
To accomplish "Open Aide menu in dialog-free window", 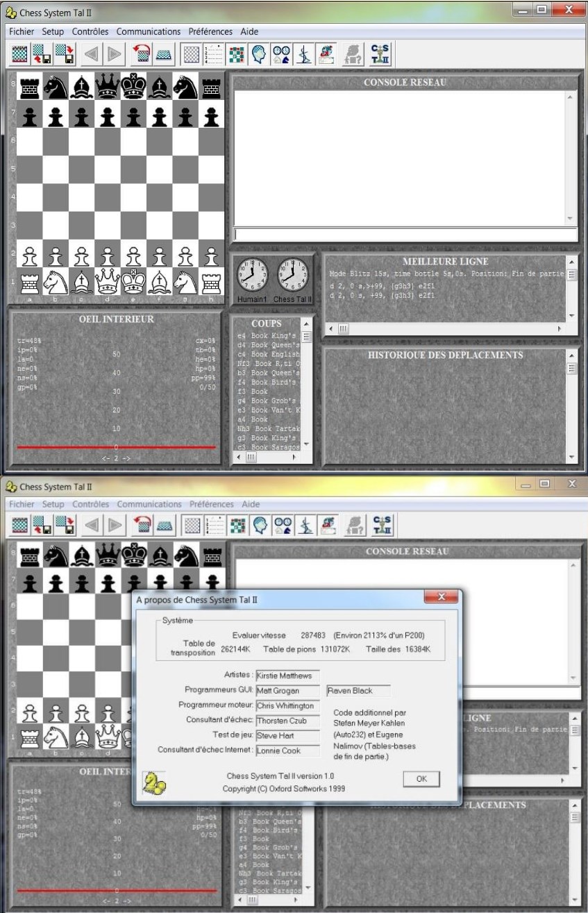I will pyautogui.click(x=249, y=31).
